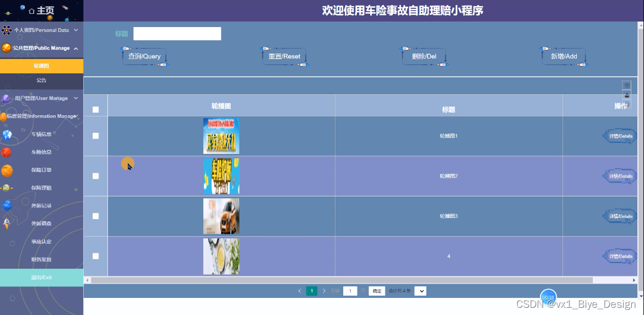The image size is (644, 315).
Task: Toggle the 信息管理/Information Manage chevron
Action: pos(76,116)
